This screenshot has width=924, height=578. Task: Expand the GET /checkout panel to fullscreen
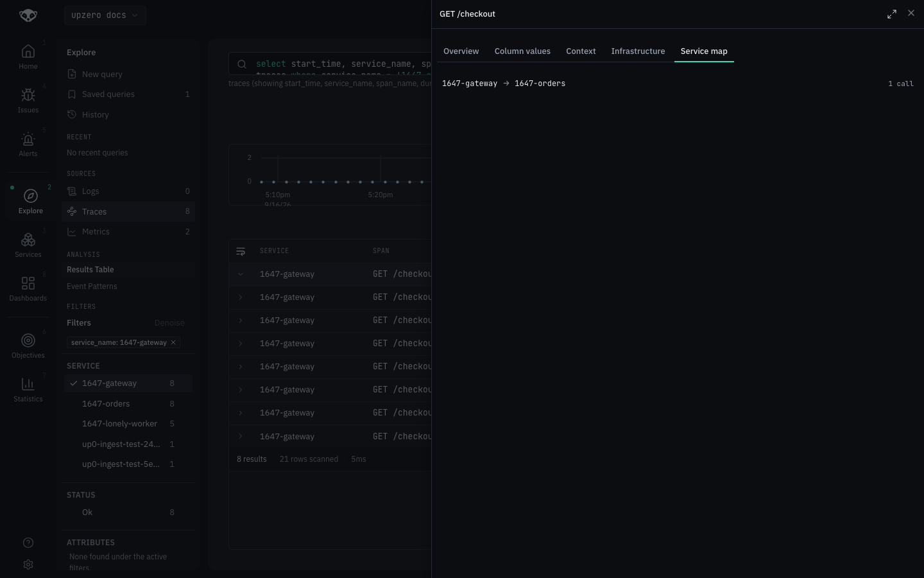coord(892,14)
